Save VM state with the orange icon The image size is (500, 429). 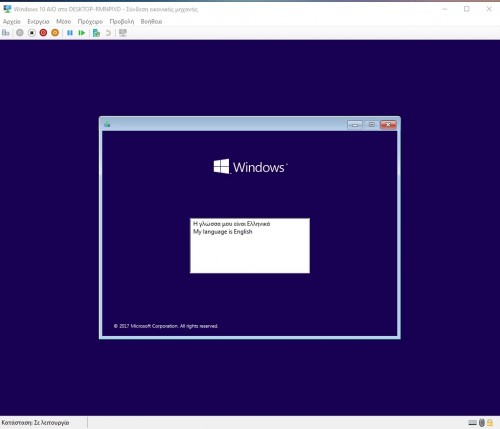tap(55, 33)
